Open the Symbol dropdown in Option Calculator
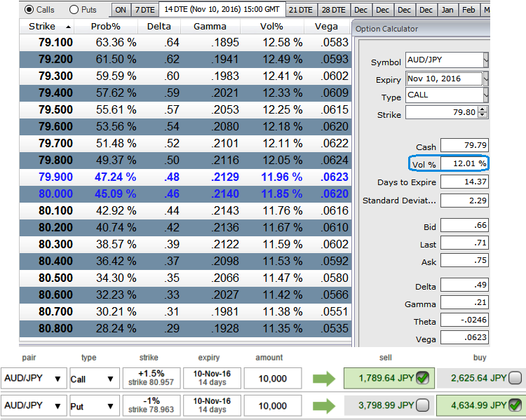Screen dimensions: 526x420 point(486,61)
